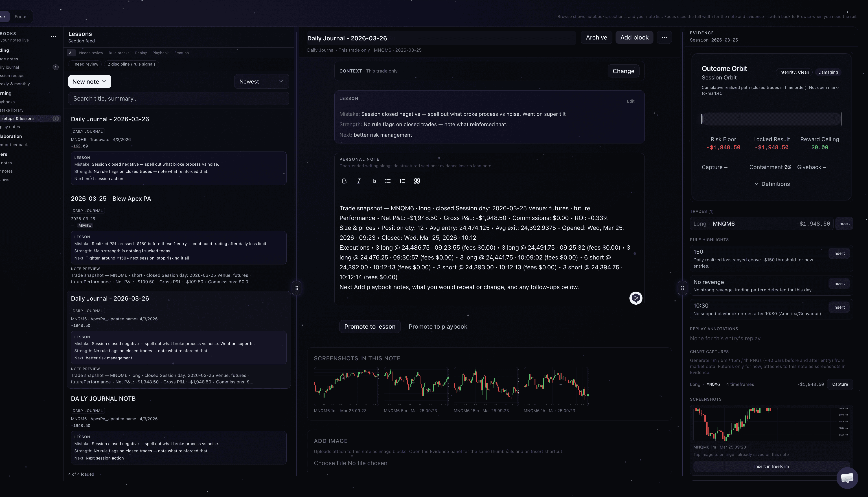Open the note's three-dot options menu

coord(664,37)
